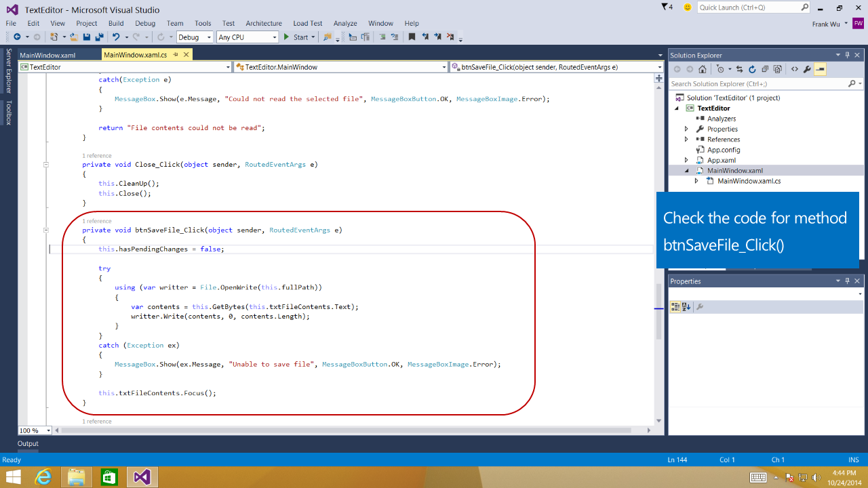Click the New Project toolbar icon
The image size is (868, 488).
tap(54, 37)
